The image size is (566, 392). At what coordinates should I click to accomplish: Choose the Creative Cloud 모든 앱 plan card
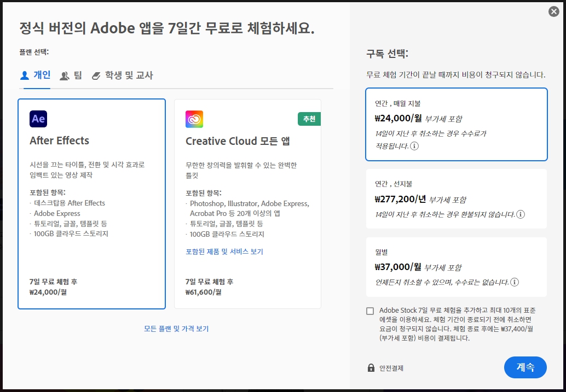click(247, 204)
